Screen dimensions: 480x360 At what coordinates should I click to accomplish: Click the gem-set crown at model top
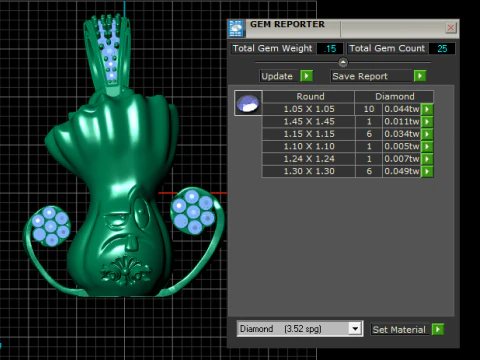click(109, 53)
